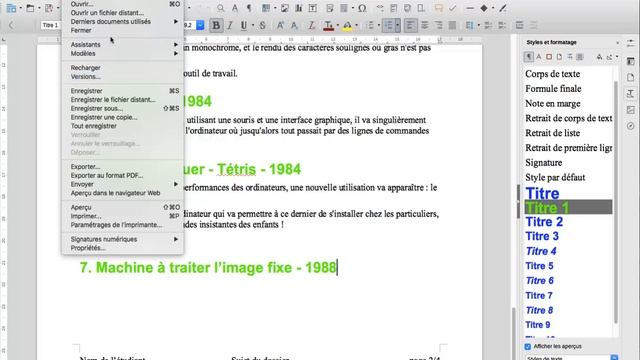Click the font color icon
Screen dimensions: 640x360
point(328,25)
